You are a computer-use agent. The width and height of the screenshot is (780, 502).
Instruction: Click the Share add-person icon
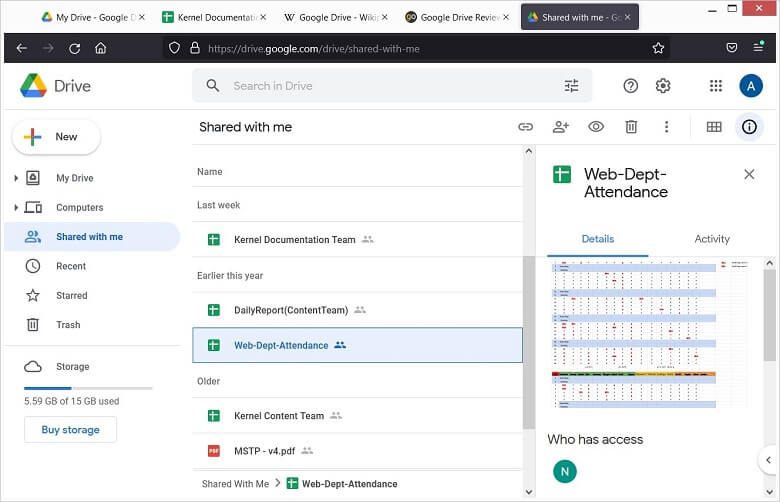(x=561, y=127)
